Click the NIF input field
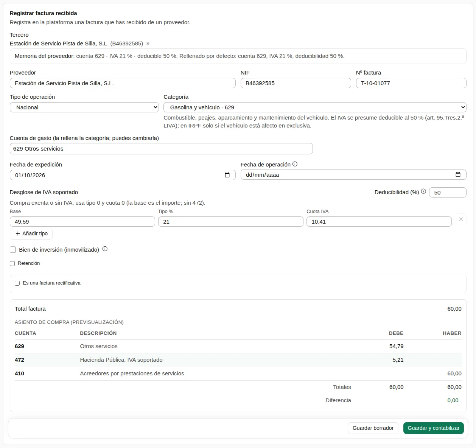This screenshot has width=476, height=448. [296, 83]
